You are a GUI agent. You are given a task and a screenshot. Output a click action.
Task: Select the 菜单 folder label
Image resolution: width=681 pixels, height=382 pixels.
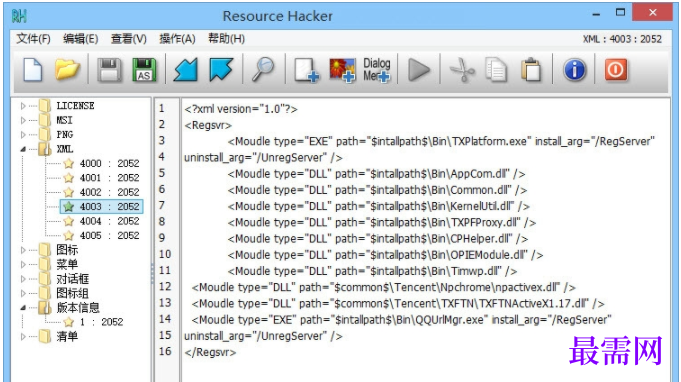point(67,264)
